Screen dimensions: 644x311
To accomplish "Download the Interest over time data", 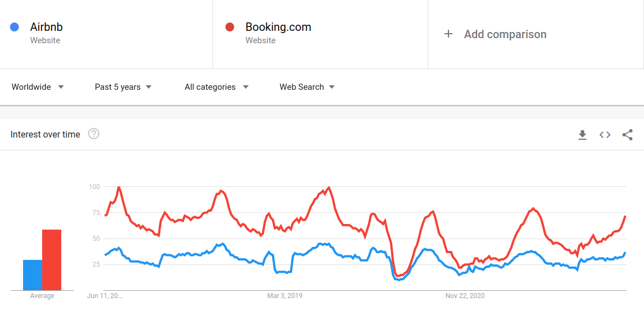I will pyautogui.click(x=582, y=135).
